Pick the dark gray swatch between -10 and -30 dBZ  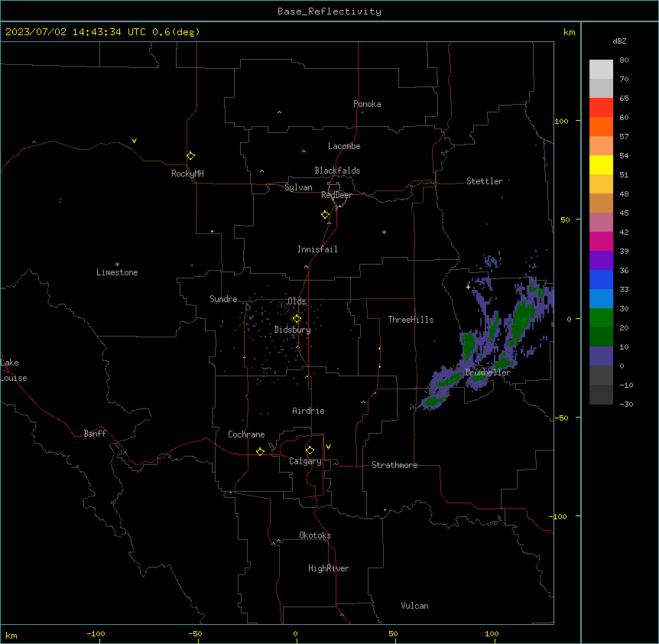(601, 395)
